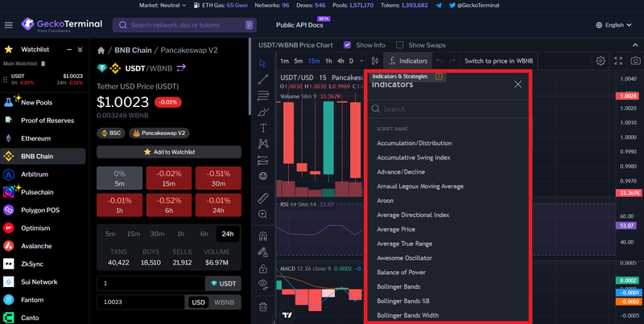Open the Indicators button
Screen dimensions: 644x324
click(408, 61)
